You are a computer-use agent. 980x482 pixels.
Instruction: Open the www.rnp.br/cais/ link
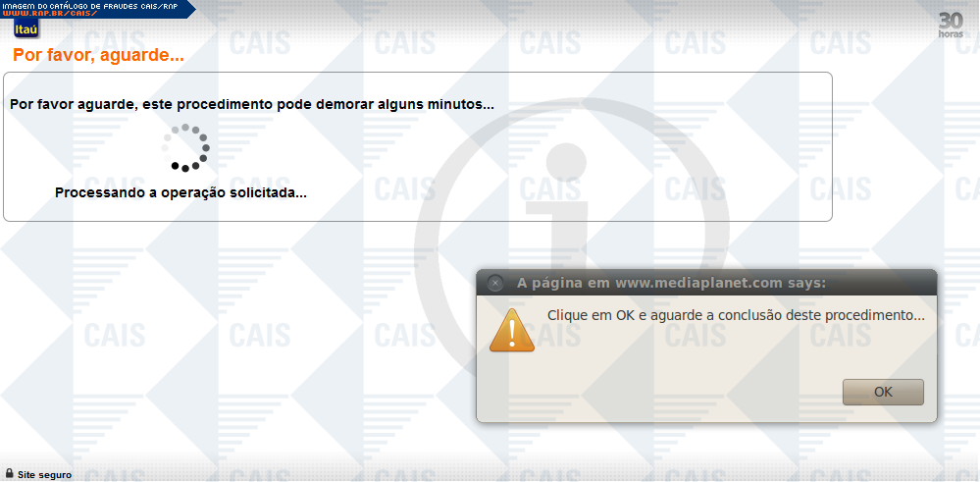(x=49, y=13)
